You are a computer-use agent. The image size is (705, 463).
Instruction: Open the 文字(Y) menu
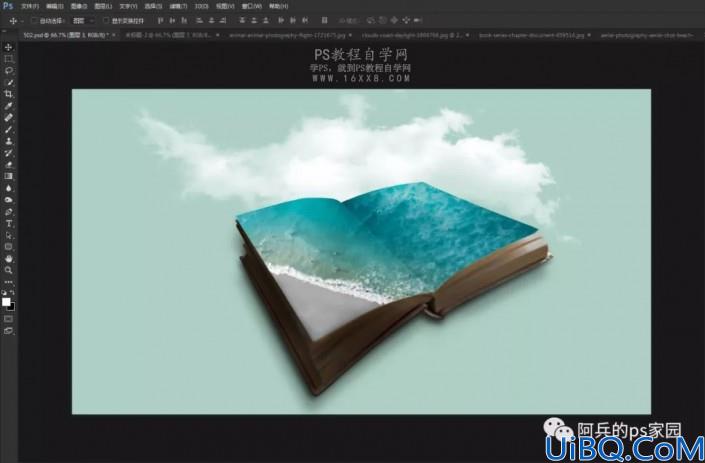point(128,6)
